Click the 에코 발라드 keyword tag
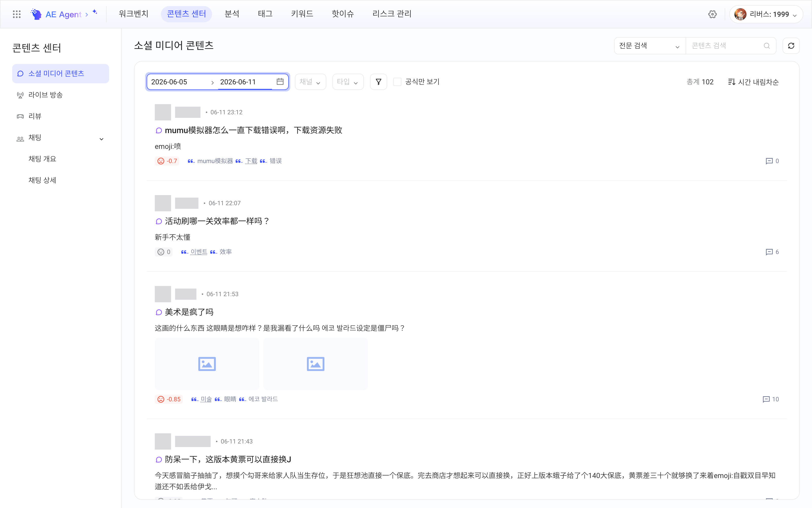 click(263, 399)
